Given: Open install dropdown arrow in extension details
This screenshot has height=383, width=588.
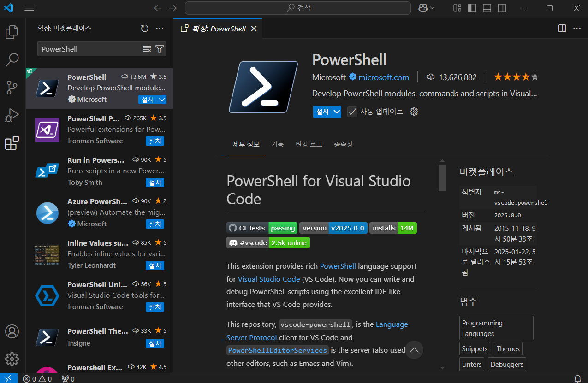Looking at the screenshot, I should coord(337,112).
